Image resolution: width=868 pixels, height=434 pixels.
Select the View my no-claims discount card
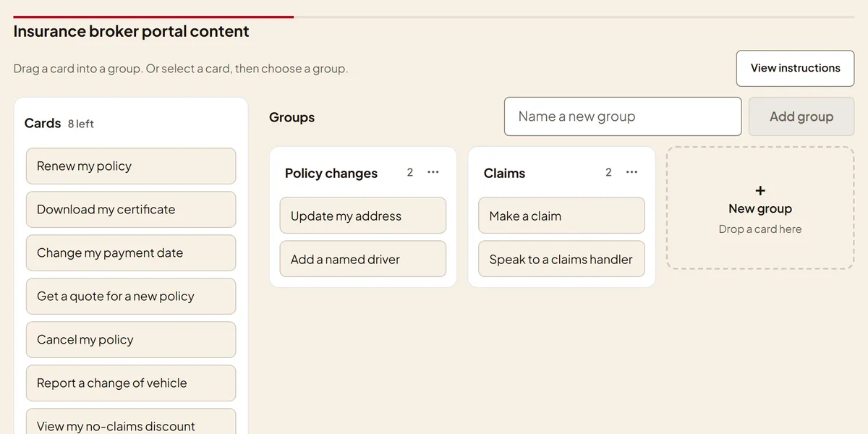[131, 422]
